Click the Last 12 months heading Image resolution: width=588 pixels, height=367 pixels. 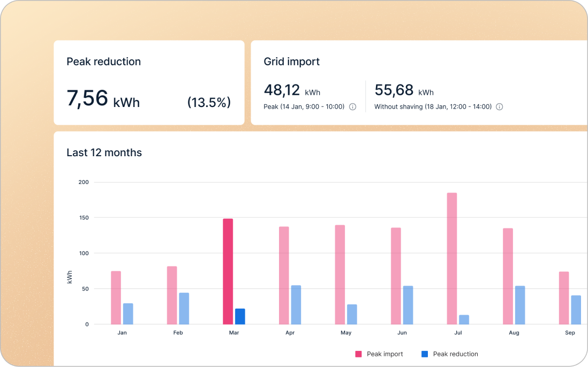tap(104, 152)
